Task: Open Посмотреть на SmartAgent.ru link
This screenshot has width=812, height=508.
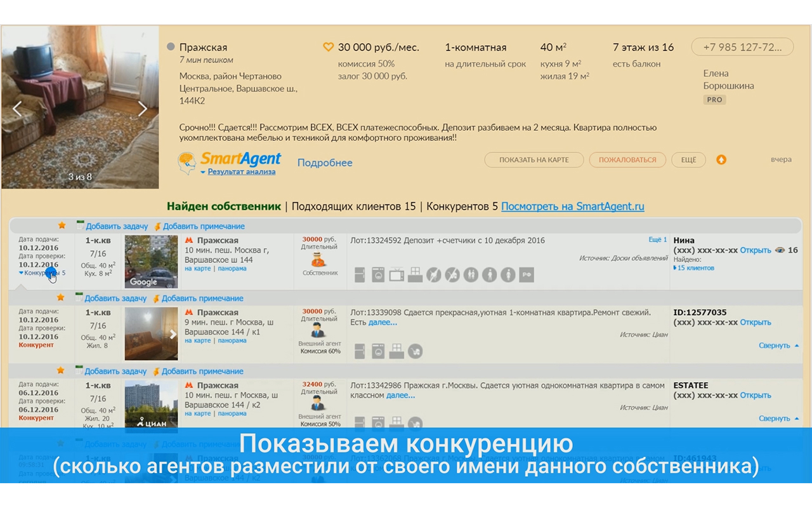Action: (573, 206)
